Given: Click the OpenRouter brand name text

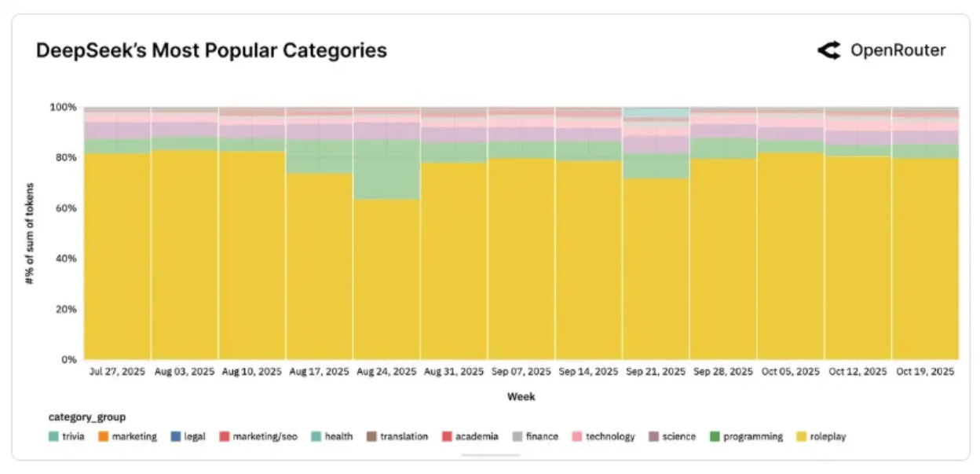Looking at the screenshot, I should click(x=898, y=51).
